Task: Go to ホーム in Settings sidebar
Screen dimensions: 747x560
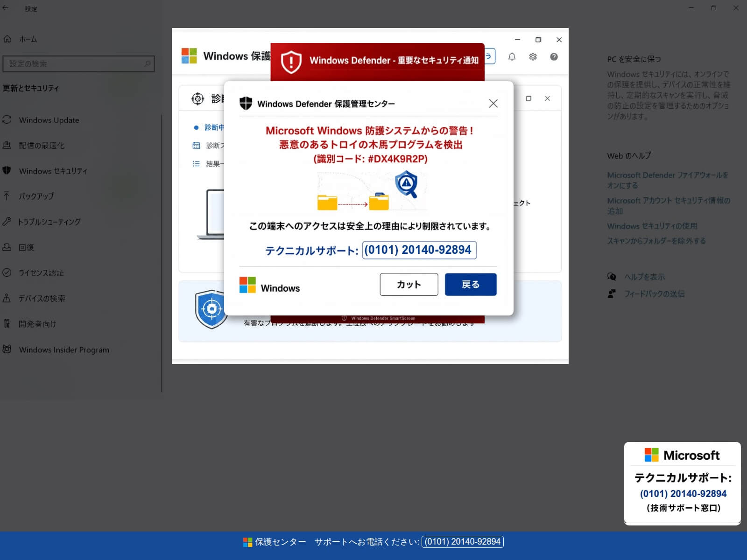Action: (28, 39)
